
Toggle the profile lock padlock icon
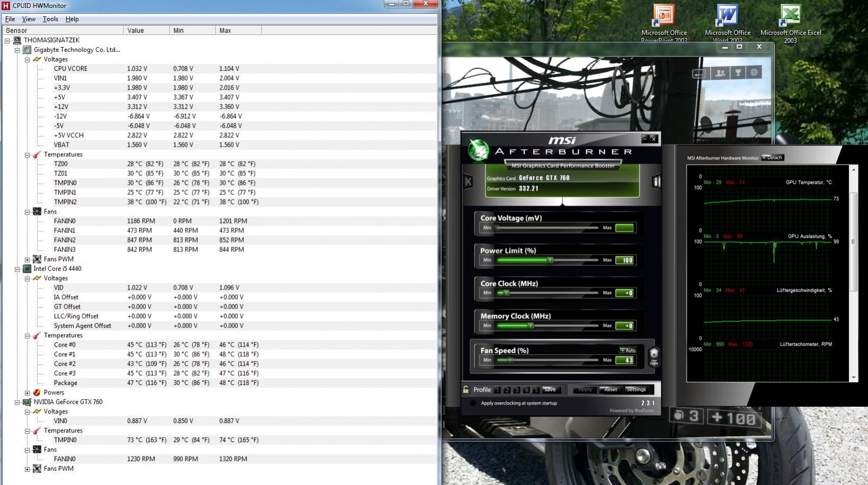pos(466,390)
